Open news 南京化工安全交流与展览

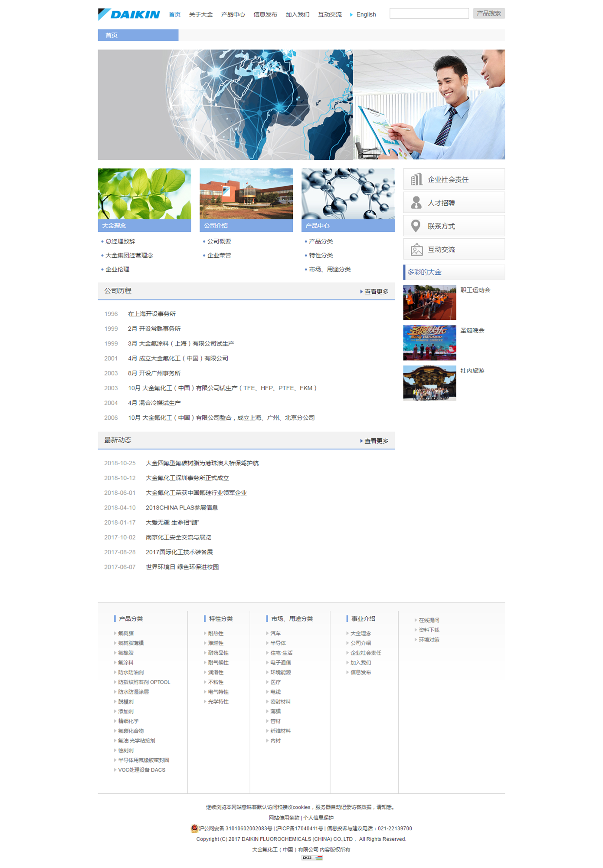pyautogui.click(x=178, y=537)
